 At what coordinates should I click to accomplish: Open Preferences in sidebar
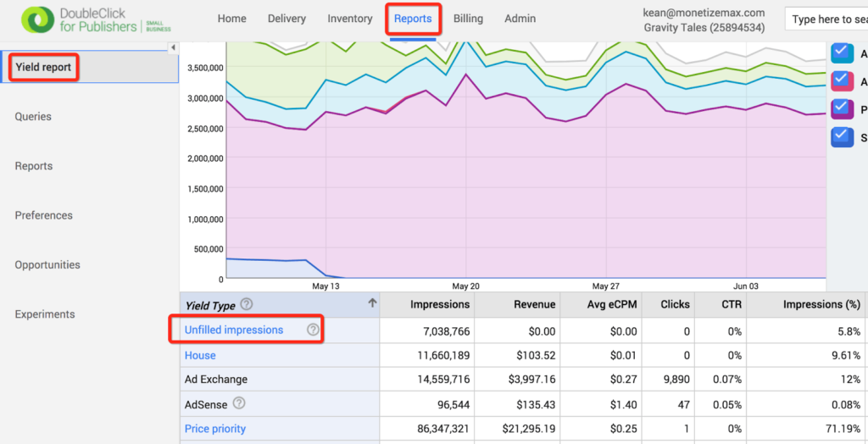point(44,215)
